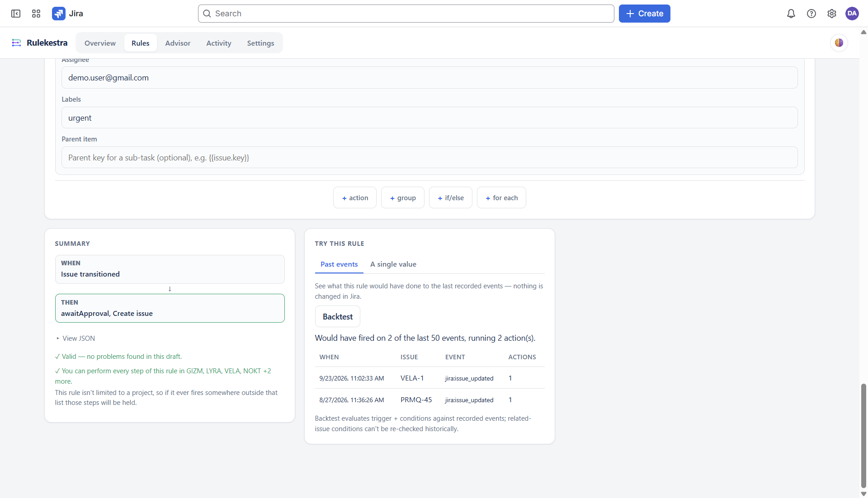
Task: Click the Rulekestra app title
Action: [x=47, y=43]
